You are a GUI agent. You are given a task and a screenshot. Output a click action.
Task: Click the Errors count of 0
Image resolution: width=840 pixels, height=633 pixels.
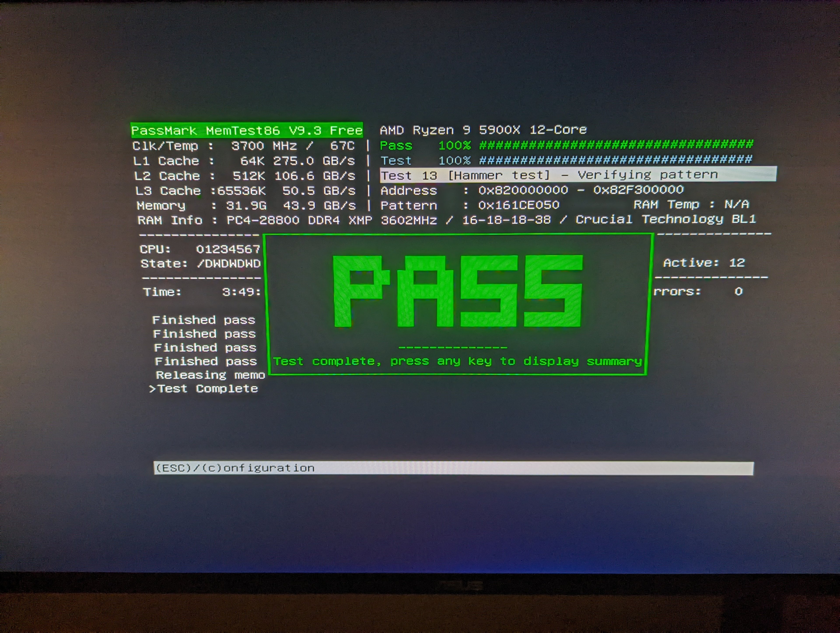click(x=738, y=291)
